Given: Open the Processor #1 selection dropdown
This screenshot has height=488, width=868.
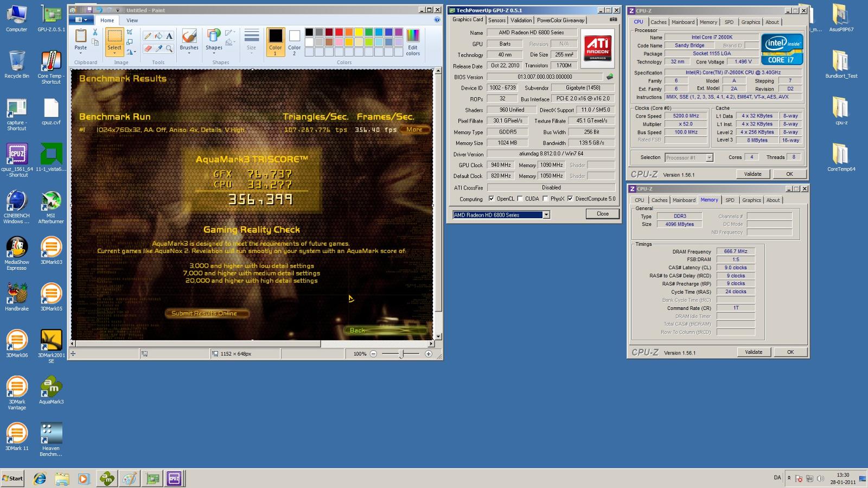Looking at the screenshot, I should [x=709, y=157].
